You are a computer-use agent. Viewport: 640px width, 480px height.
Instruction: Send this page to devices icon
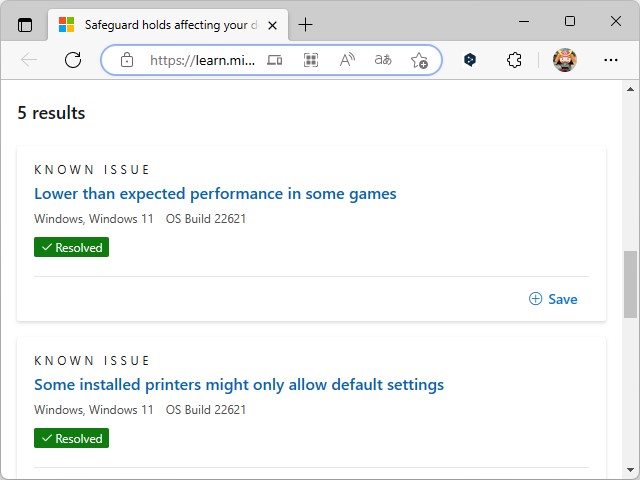[275, 60]
